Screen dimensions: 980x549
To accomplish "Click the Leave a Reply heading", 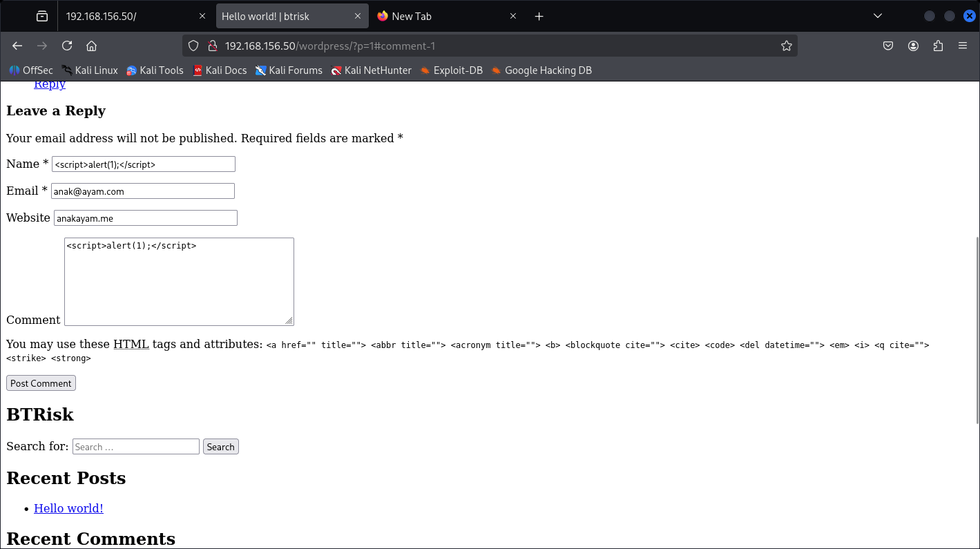I will point(56,111).
